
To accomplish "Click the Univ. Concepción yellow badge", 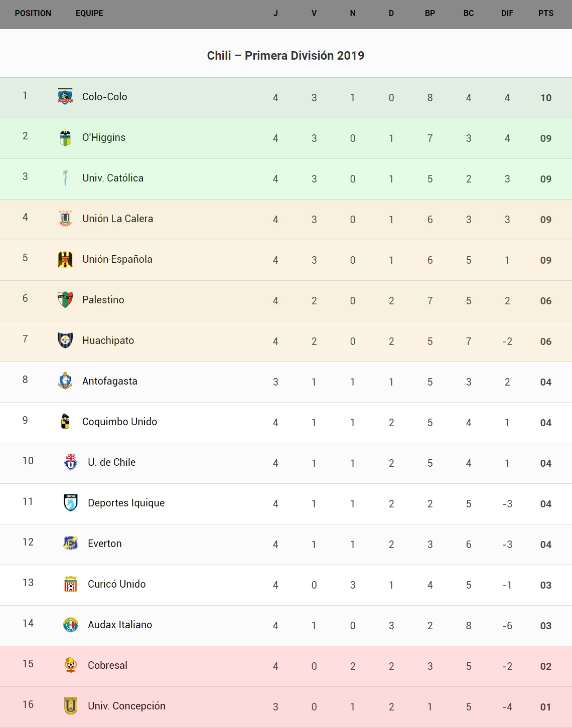I will [71, 706].
